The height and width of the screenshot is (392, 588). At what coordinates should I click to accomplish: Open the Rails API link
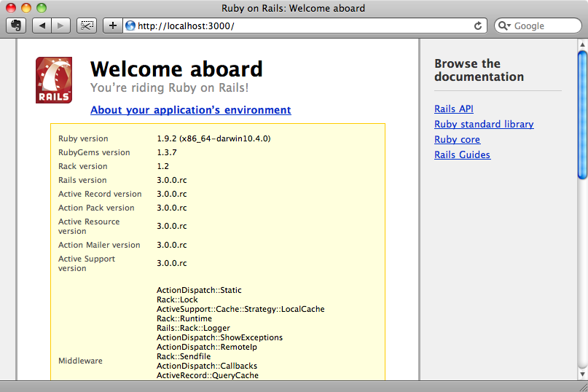click(454, 109)
